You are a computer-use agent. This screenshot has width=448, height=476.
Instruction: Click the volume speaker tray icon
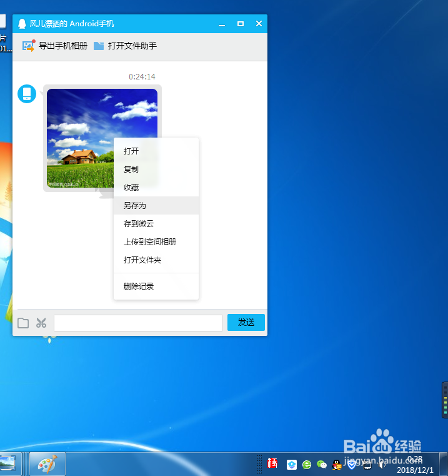click(381, 465)
